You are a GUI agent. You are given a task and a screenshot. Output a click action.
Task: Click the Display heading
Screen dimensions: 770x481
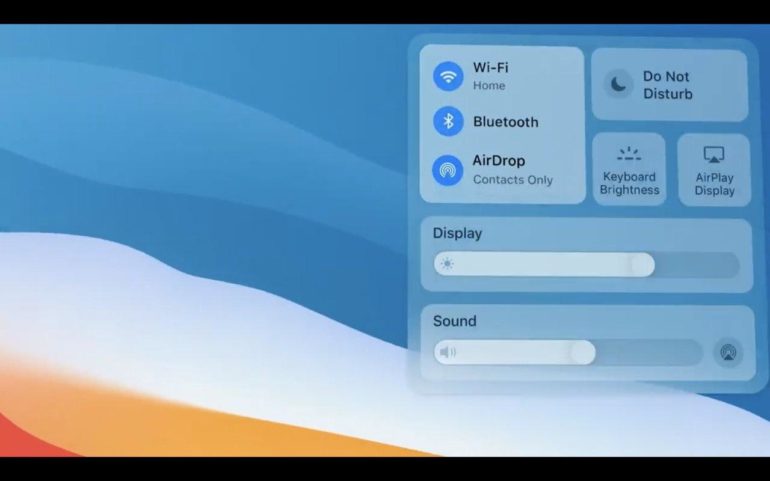coord(457,233)
